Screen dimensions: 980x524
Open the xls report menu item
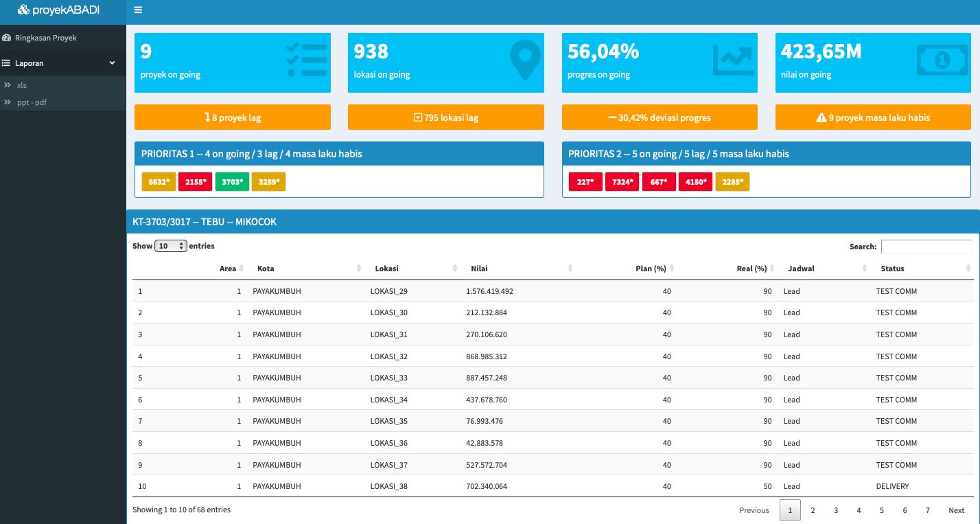click(x=22, y=85)
